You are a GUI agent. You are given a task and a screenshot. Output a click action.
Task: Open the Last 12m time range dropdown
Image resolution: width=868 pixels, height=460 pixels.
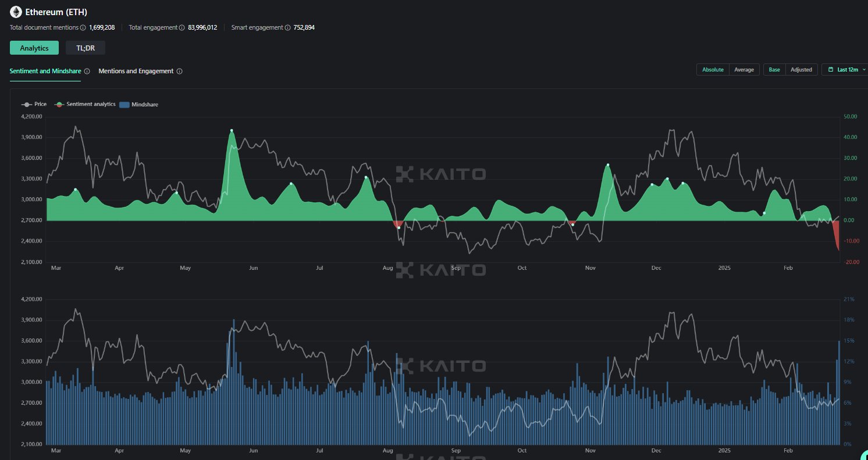[847, 70]
